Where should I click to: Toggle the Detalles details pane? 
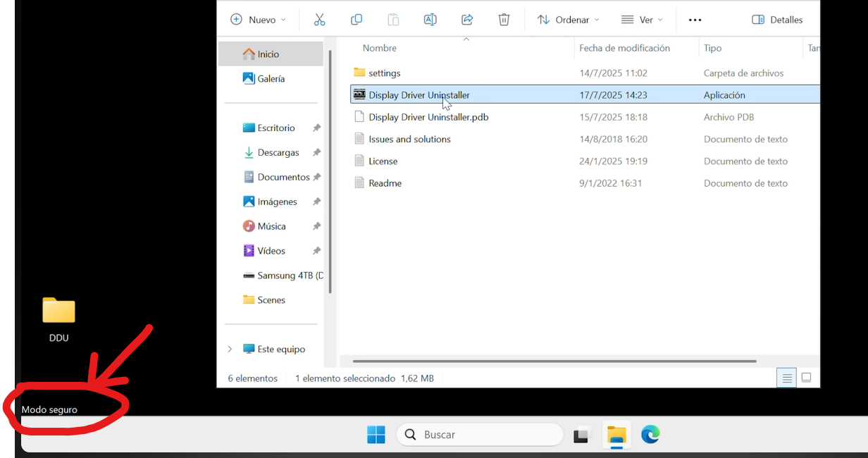coord(777,20)
